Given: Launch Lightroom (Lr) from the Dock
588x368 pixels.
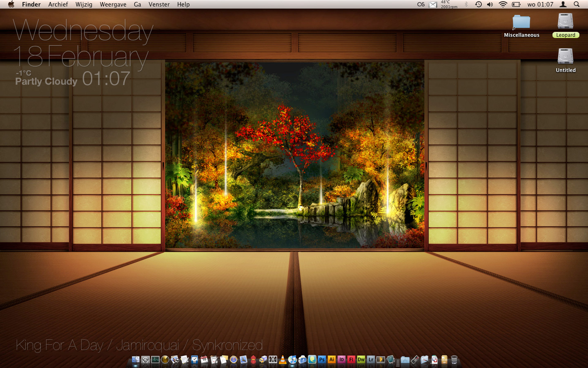Looking at the screenshot, I should (371, 360).
